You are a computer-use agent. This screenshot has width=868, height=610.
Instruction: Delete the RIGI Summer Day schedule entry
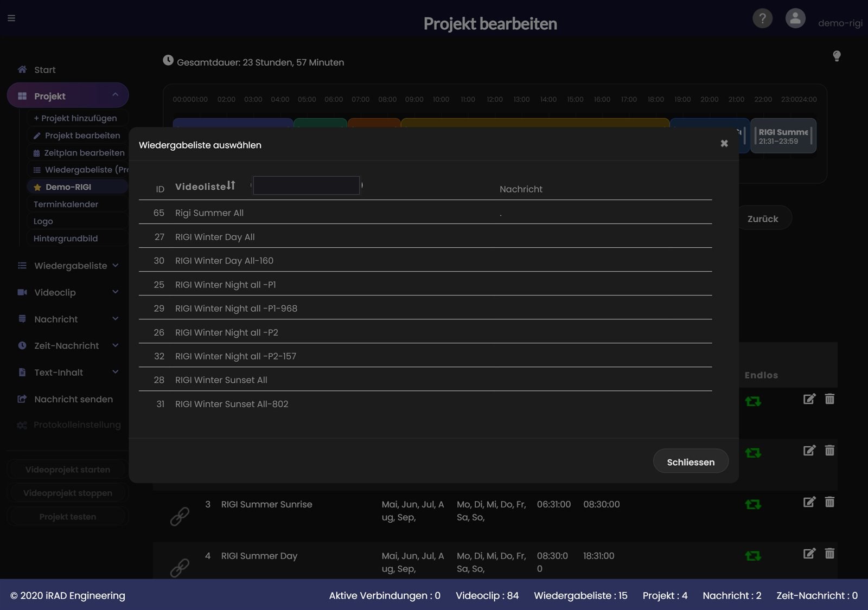pos(829,554)
